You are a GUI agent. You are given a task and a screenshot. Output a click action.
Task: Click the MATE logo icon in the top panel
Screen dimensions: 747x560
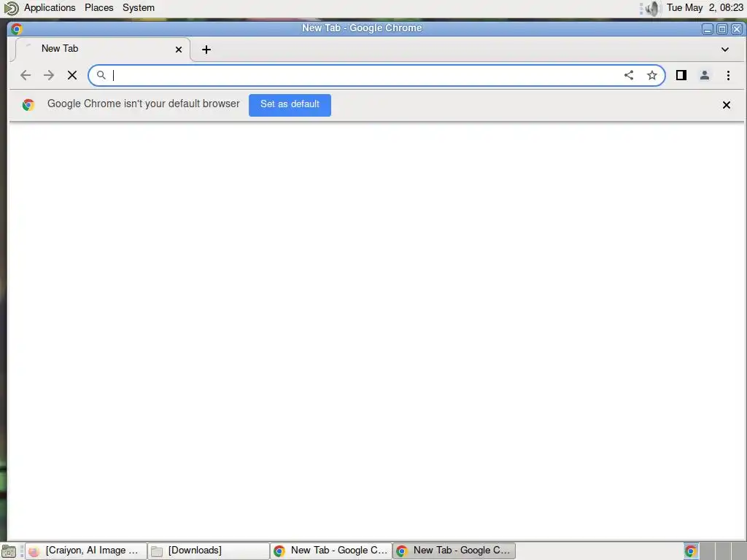(11, 8)
